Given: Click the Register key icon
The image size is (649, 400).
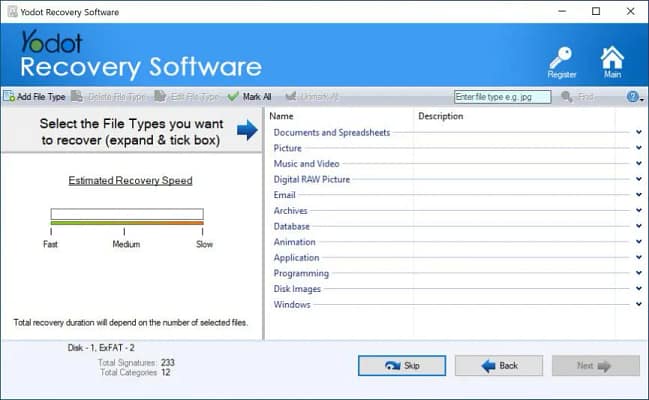Looking at the screenshot, I should 561,57.
